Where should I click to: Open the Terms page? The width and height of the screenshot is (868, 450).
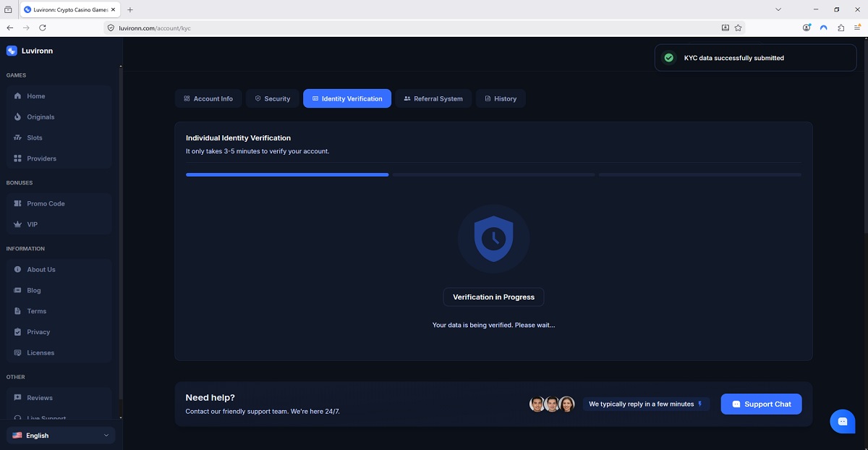point(59,311)
